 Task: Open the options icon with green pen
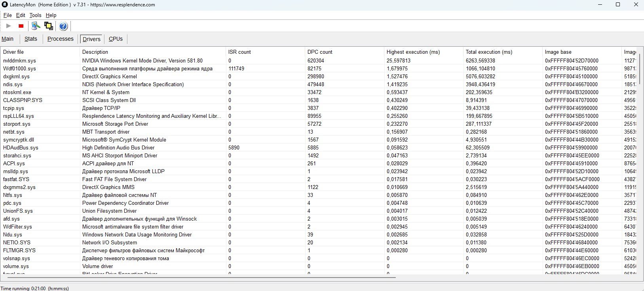click(36, 26)
